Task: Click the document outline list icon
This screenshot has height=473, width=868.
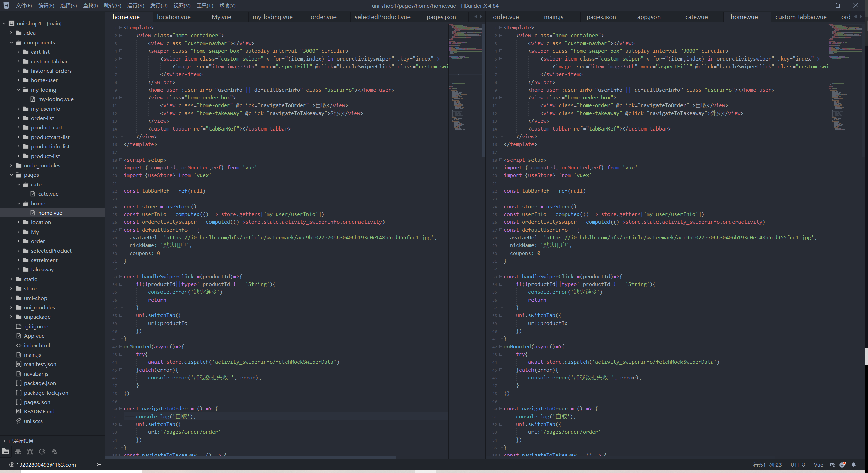Action: (x=99, y=465)
